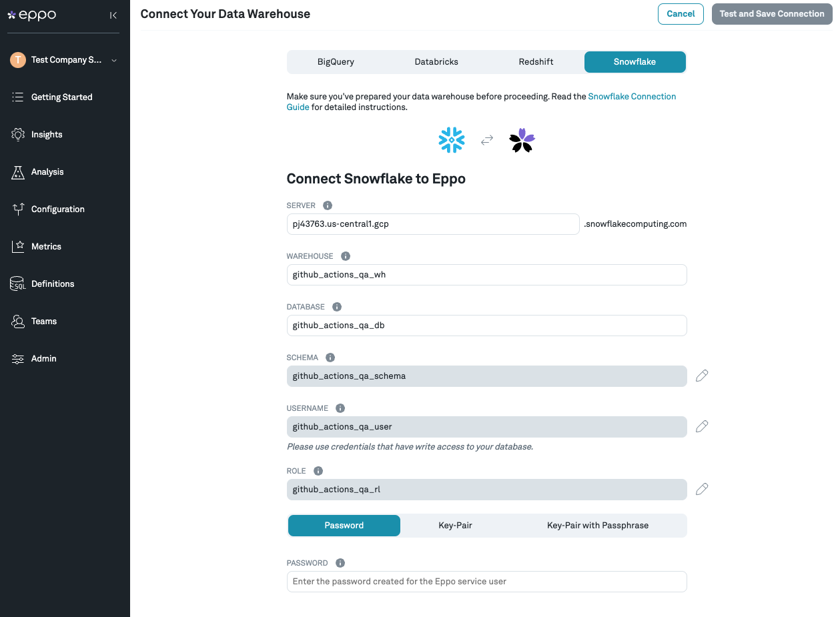Open the Snowflake Connection Guide link
840x617 pixels.
pyautogui.click(x=632, y=96)
